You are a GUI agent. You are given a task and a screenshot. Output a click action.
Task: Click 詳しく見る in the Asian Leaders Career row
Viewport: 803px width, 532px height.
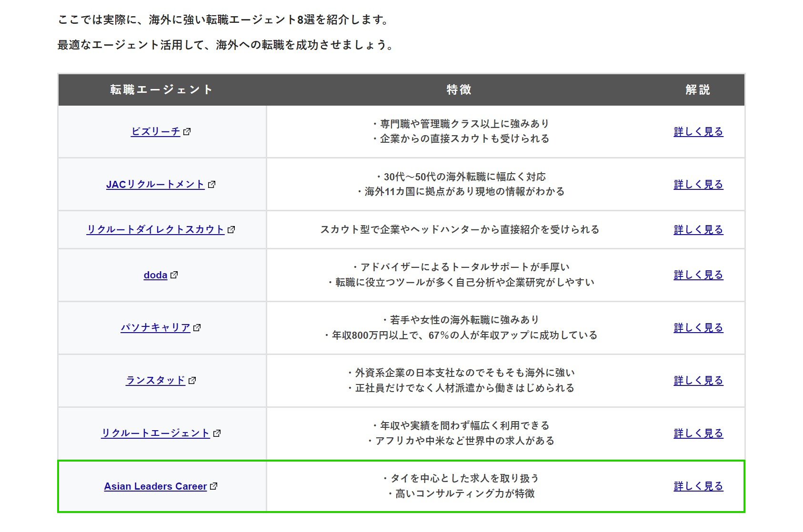(x=698, y=486)
